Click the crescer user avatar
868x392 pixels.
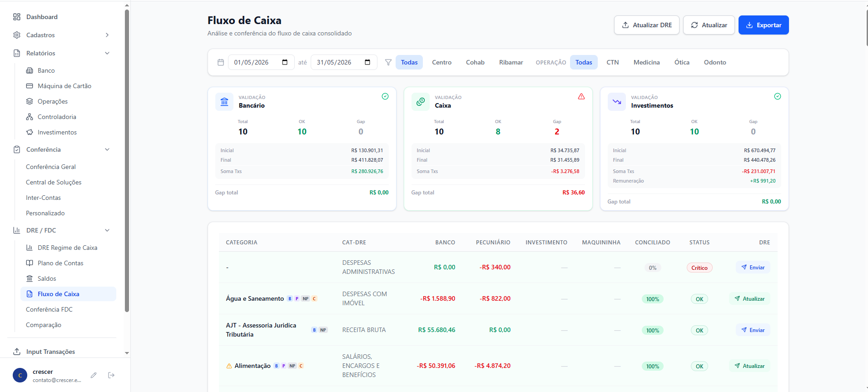point(20,376)
